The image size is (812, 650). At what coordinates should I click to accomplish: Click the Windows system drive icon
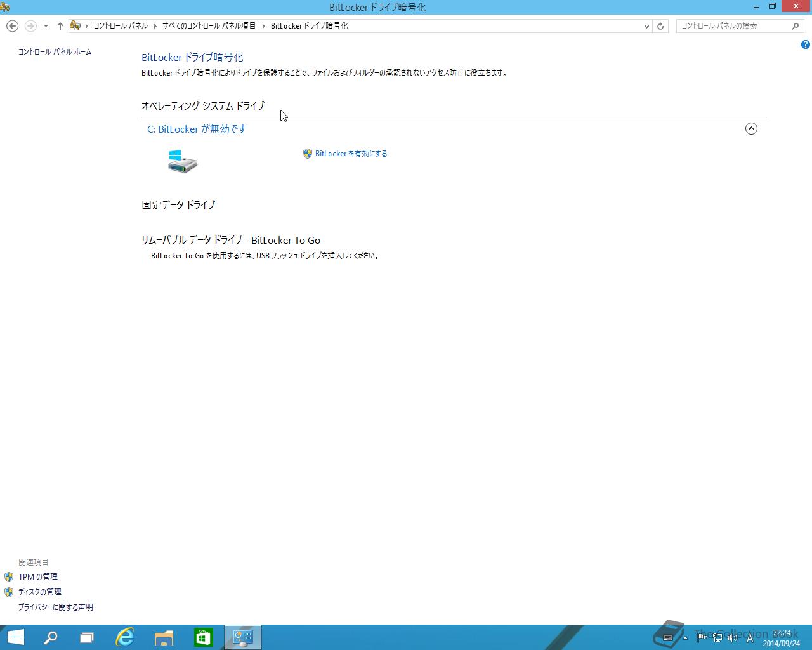tap(183, 161)
